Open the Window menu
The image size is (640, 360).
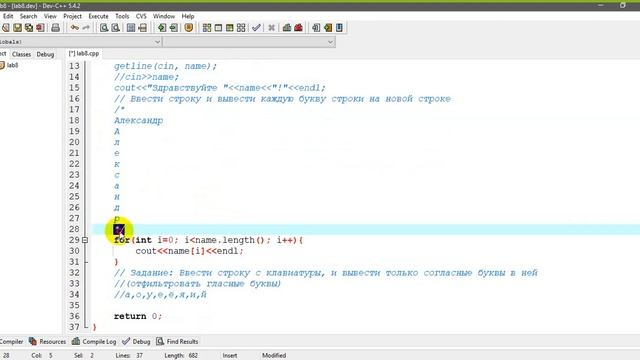point(164,16)
